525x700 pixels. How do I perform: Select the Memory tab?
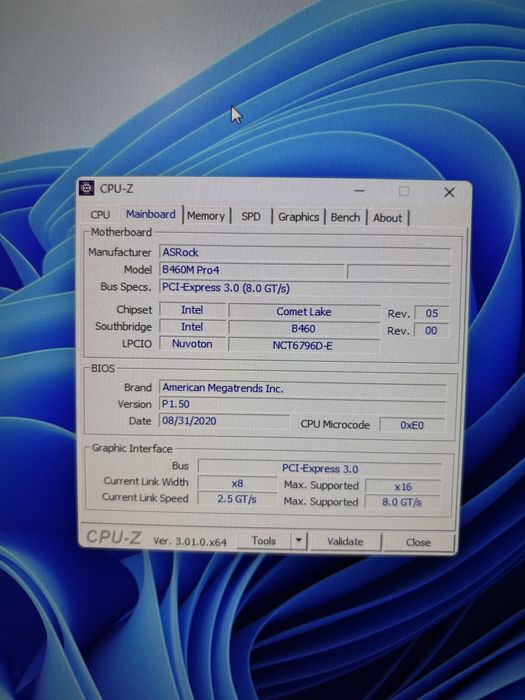click(206, 216)
